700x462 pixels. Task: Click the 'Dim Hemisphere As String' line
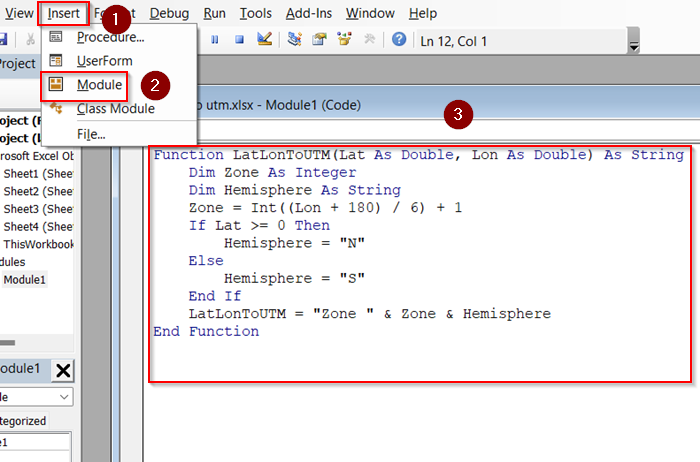click(x=295, y=190)
